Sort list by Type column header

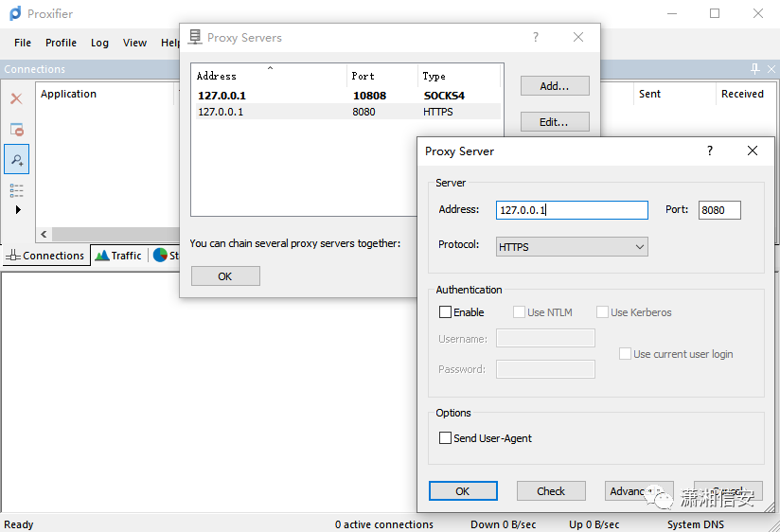pyautogui.click(x=459, y=76)
